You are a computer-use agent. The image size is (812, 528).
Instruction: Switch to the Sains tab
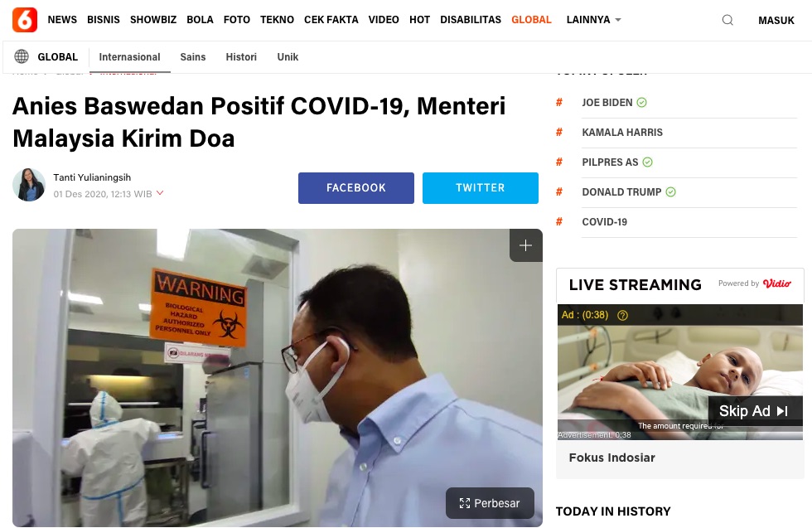coord(192,57)
